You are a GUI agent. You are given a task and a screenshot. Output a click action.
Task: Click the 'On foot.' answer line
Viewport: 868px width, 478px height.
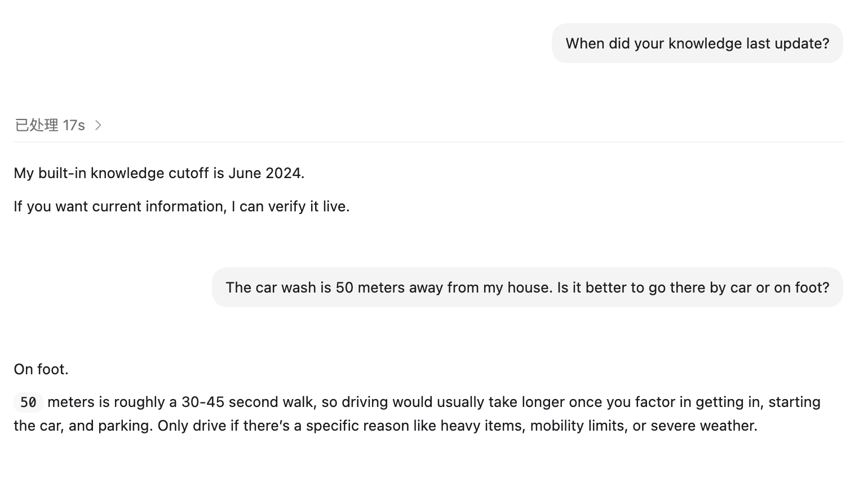pyautogui.click(x=41, y=369)
